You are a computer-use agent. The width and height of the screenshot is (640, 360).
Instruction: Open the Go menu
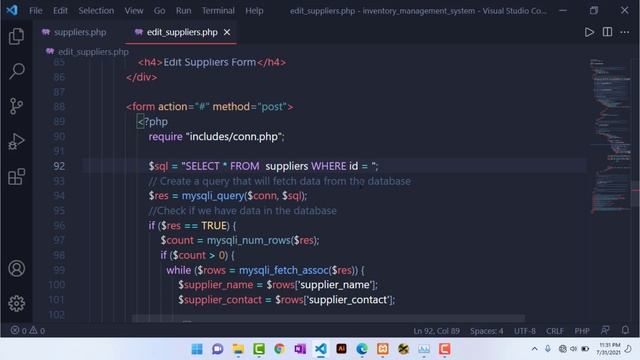pos(160,11)
